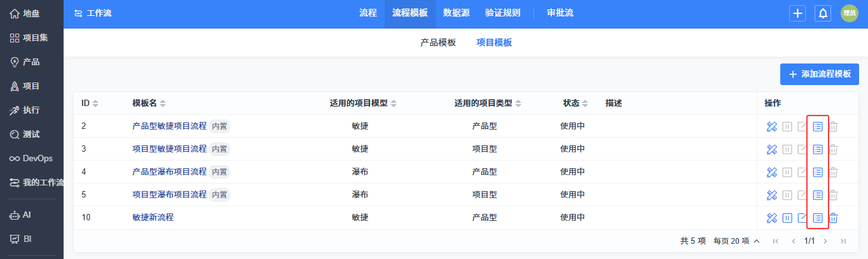Open the 每页 20 page size dropdown

point(736,241)
